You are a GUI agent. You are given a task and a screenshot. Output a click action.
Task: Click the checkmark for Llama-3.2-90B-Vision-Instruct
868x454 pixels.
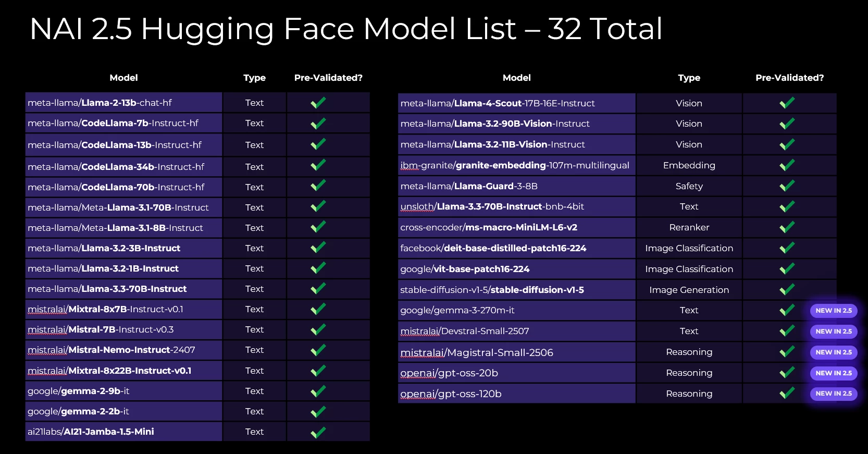(787, 124)
